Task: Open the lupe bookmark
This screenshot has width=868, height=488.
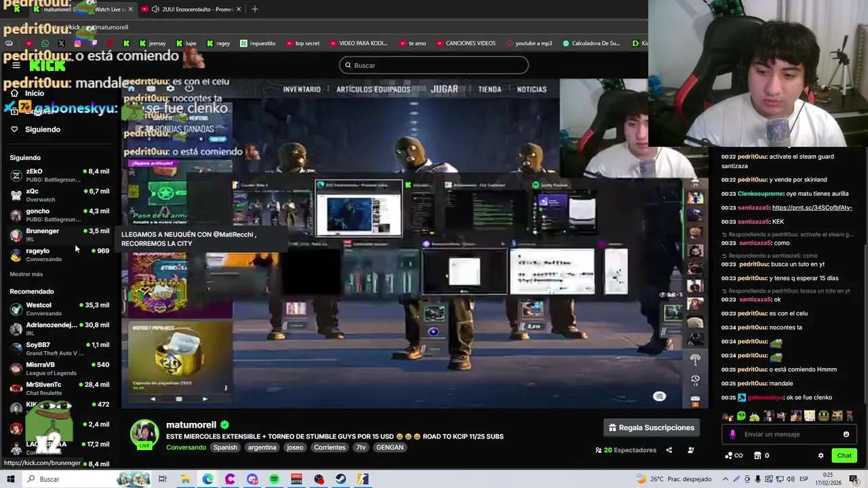Action: click(186, 43)
